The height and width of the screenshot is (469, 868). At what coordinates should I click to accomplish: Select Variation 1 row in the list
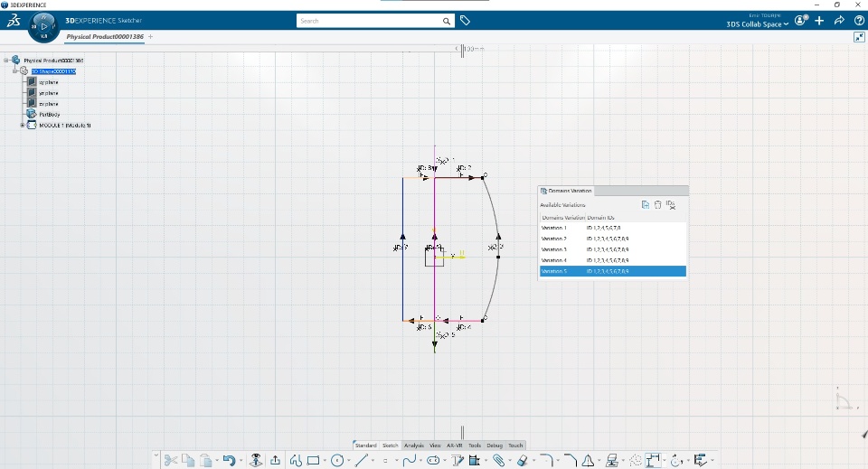(613, 228)
